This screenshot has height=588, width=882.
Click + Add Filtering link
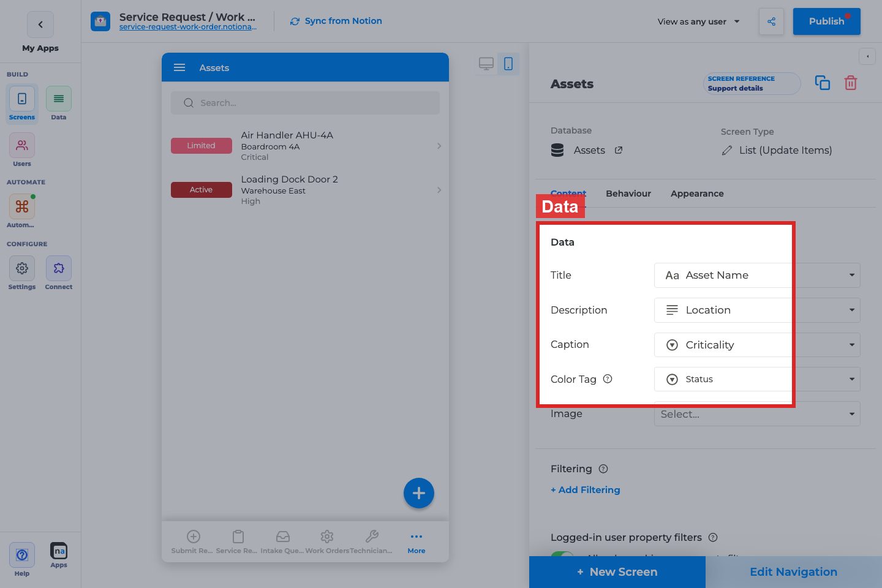coord(586,490)
